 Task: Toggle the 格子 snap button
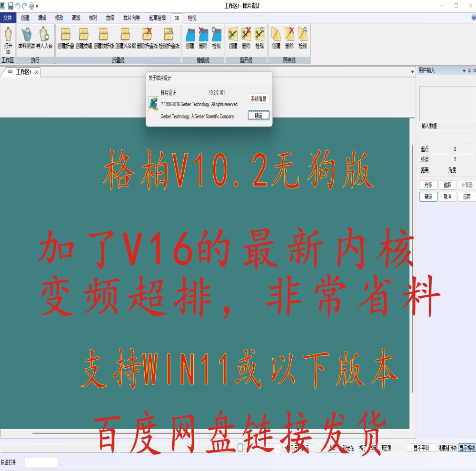coord(363,448)
